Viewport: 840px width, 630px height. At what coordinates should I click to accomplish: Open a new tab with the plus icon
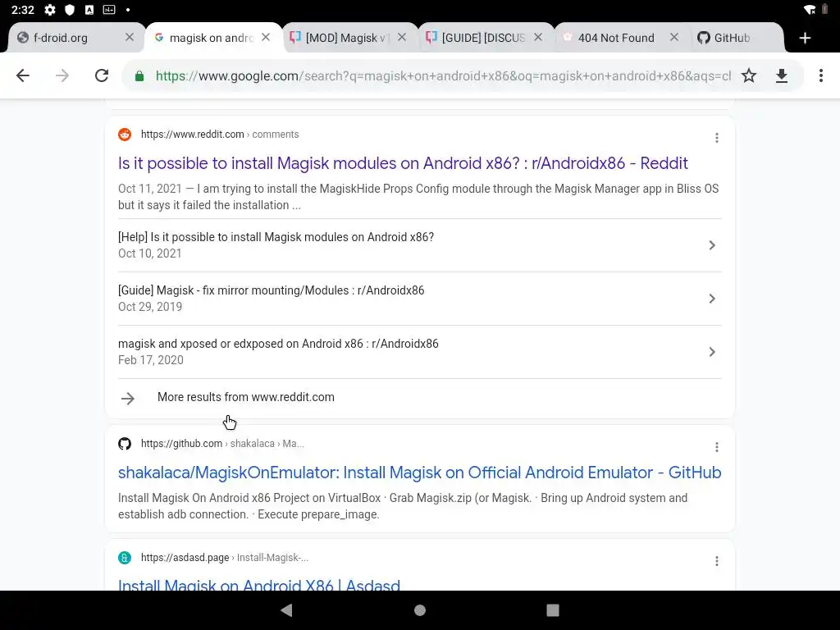point(805,38)
